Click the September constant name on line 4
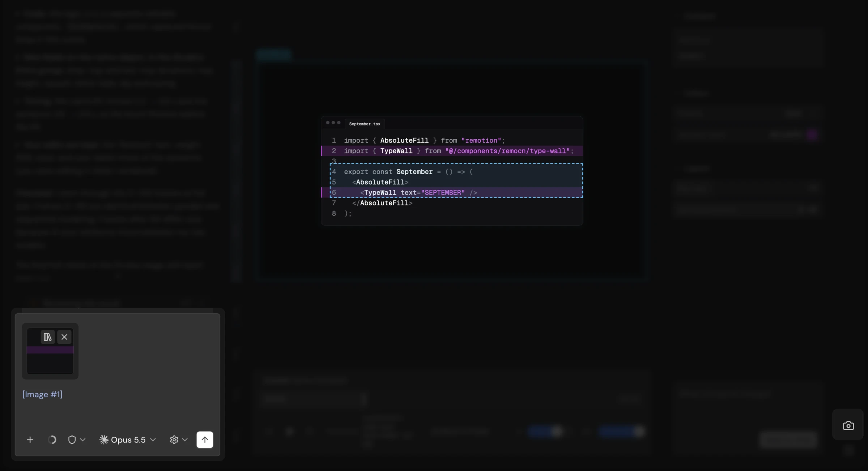868x471 pixels. coord(414,172)
